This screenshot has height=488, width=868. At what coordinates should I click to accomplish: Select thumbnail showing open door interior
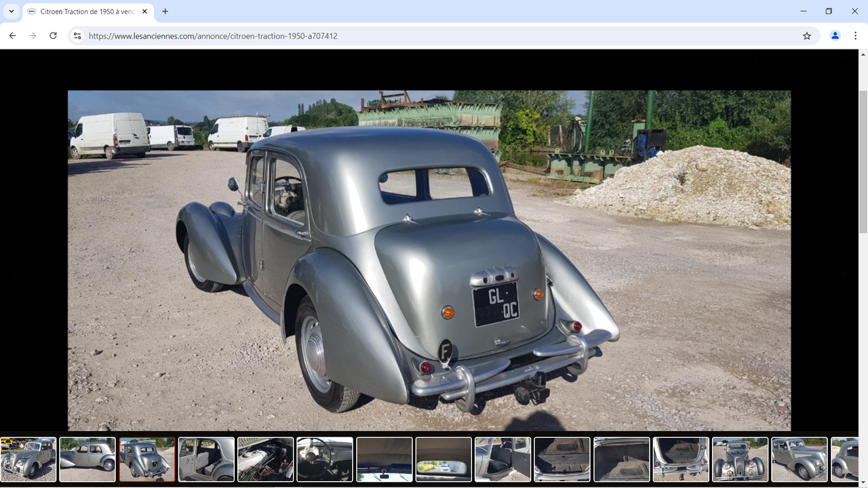pyautogui.click(x=206, y=460)
